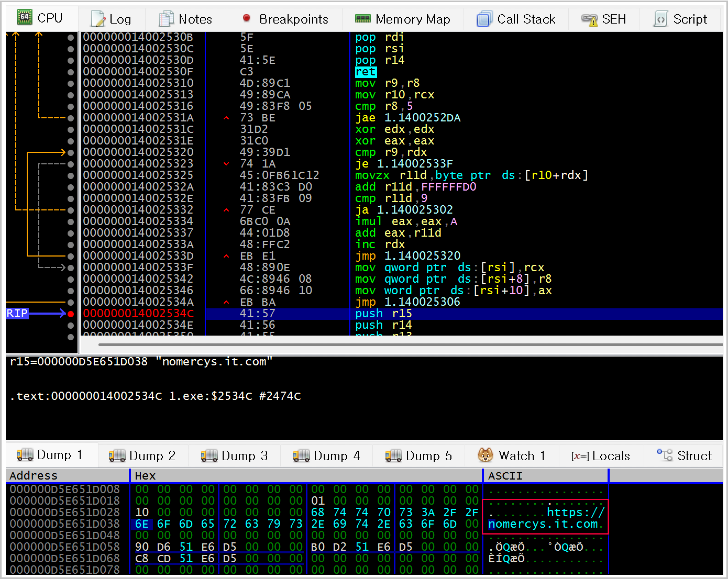This screenshot has width=728, height=579.
Task: Click the Call Stack windows icon
Action: 484,18
